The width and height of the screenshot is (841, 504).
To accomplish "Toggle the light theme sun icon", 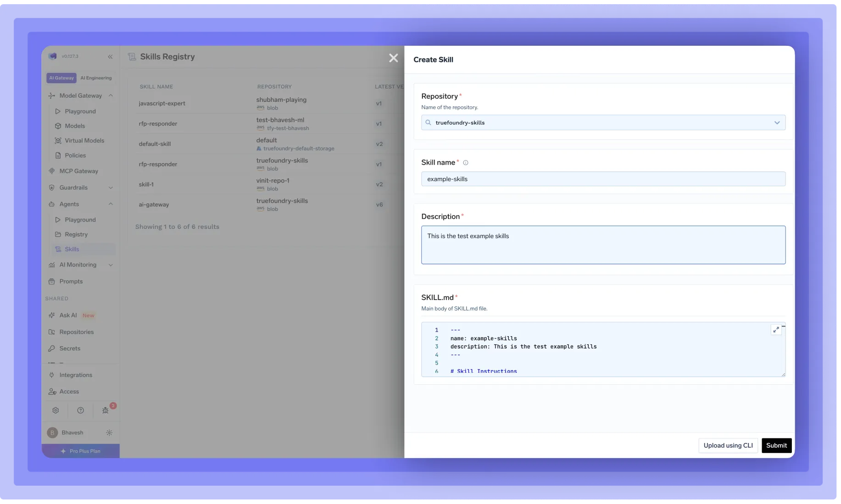I will (109, 433).
